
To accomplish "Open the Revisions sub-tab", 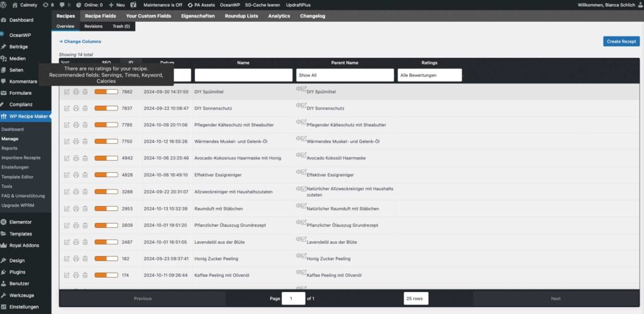I will [x=93, y=26].
